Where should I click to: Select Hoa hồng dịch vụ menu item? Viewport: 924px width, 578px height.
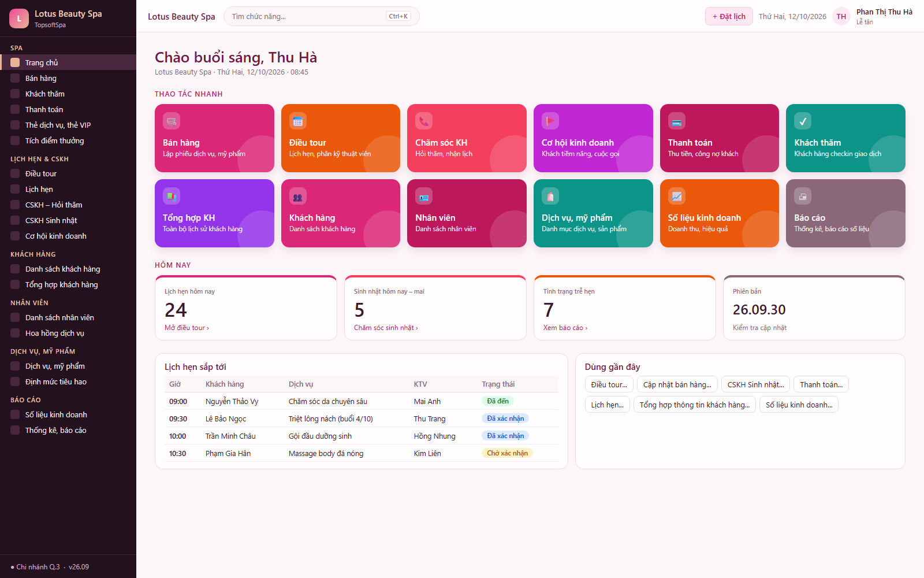click(68, 333)
